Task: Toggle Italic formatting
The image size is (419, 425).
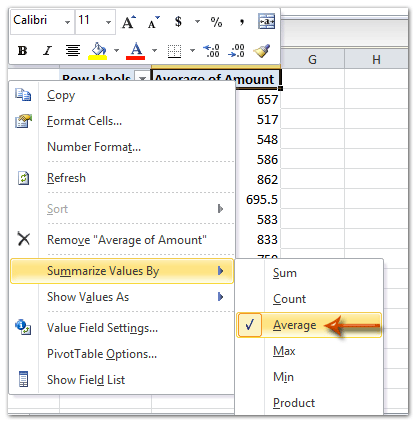Action: tap(47, 51)
